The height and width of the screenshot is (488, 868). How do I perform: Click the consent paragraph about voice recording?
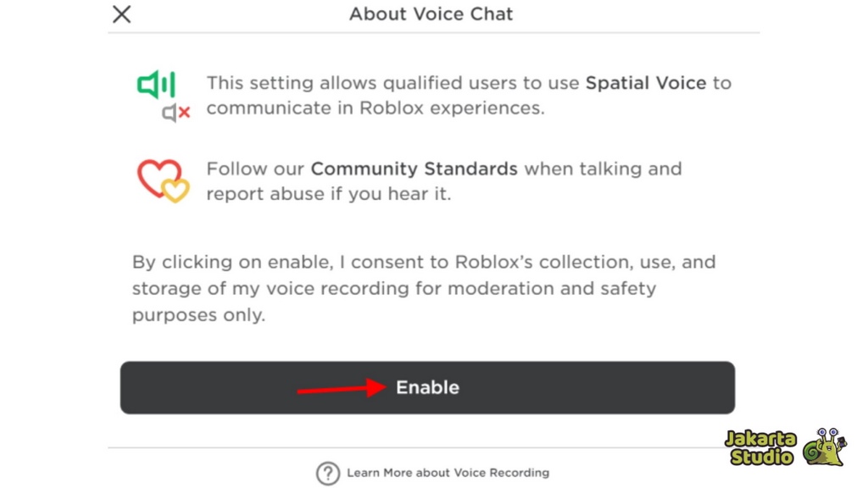[424, 288]
